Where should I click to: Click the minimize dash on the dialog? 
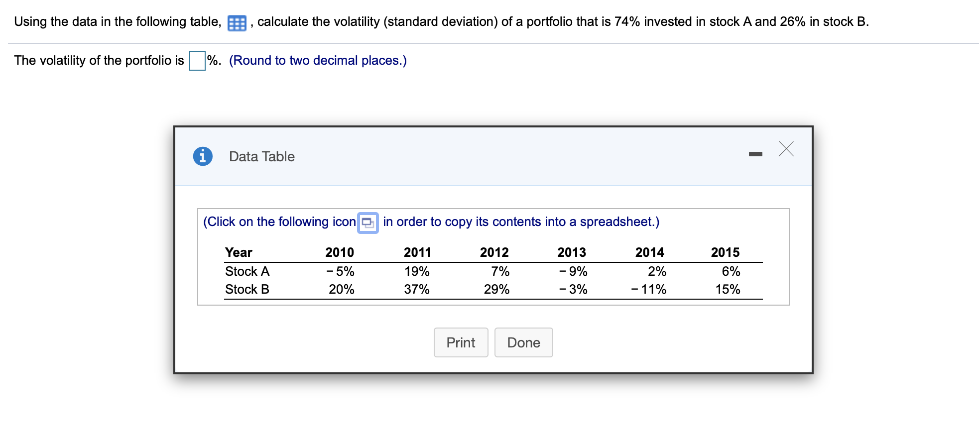point(755,153)
